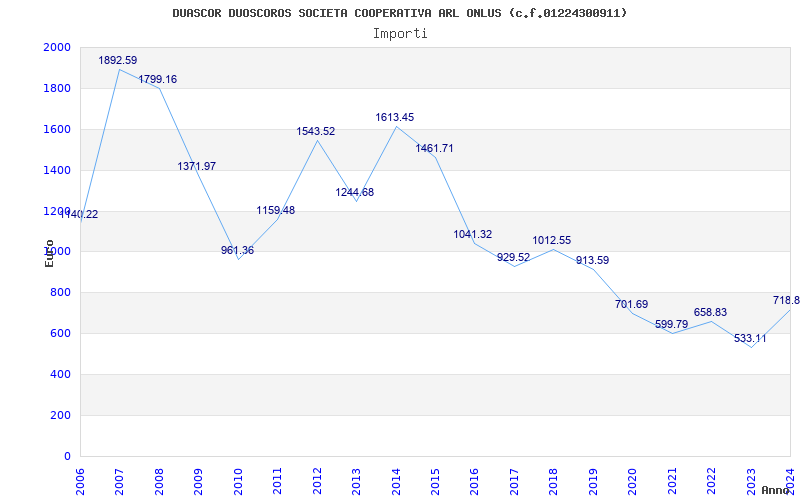Select the 2012 x-axis year
The width and height of the screenshot is (800, 500).
pos(316,481)
